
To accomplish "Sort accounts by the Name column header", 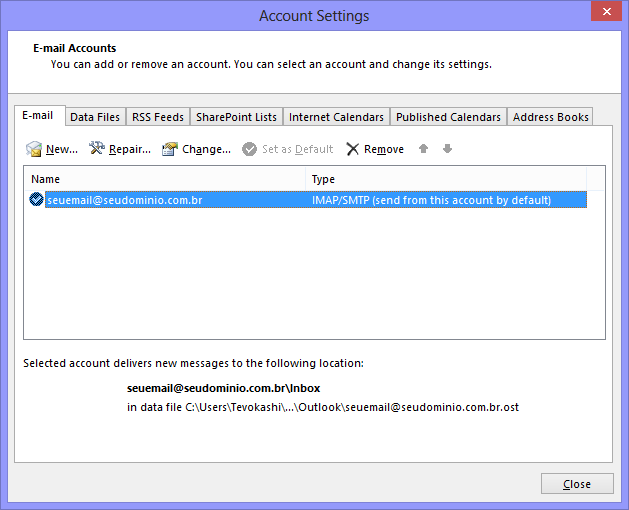I will 165,179.
